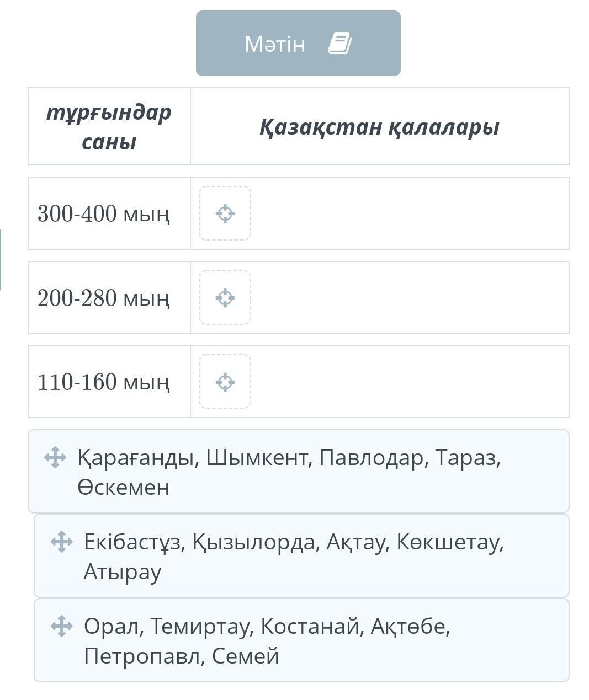Select the crosshair target in 110-160 мың row
Viewport: 589px width, 700px height.
point(225,382)
